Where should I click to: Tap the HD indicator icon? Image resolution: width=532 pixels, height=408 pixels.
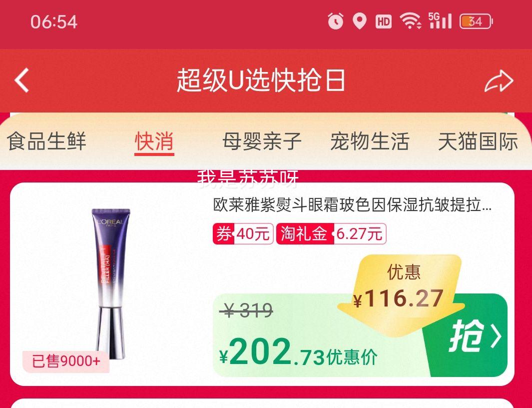point(384,21)
